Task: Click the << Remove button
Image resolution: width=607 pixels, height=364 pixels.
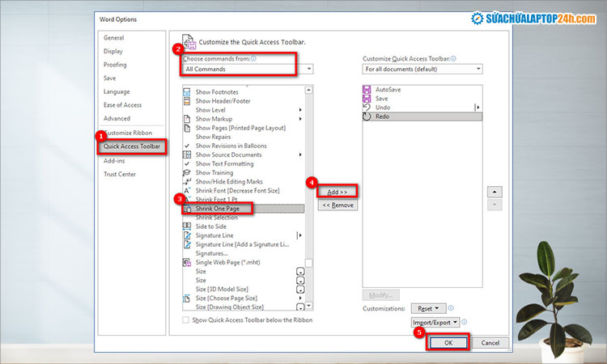Action: pos(337,205)
